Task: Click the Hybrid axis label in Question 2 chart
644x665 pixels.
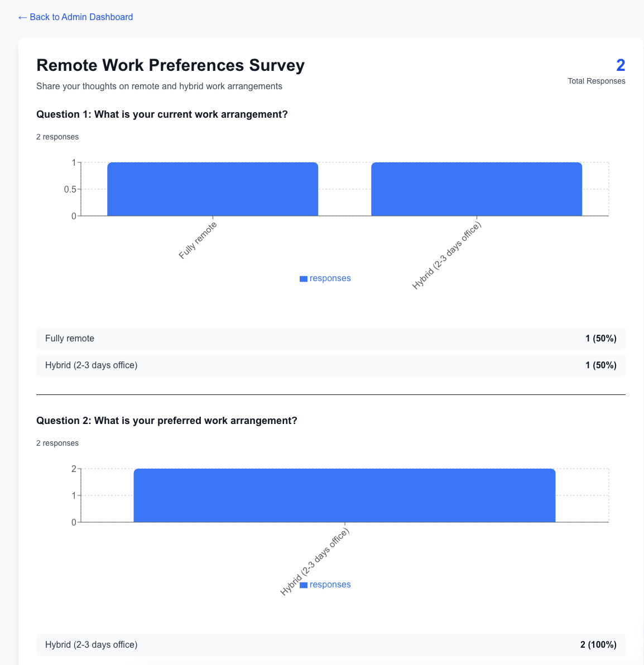Action: 315,562
